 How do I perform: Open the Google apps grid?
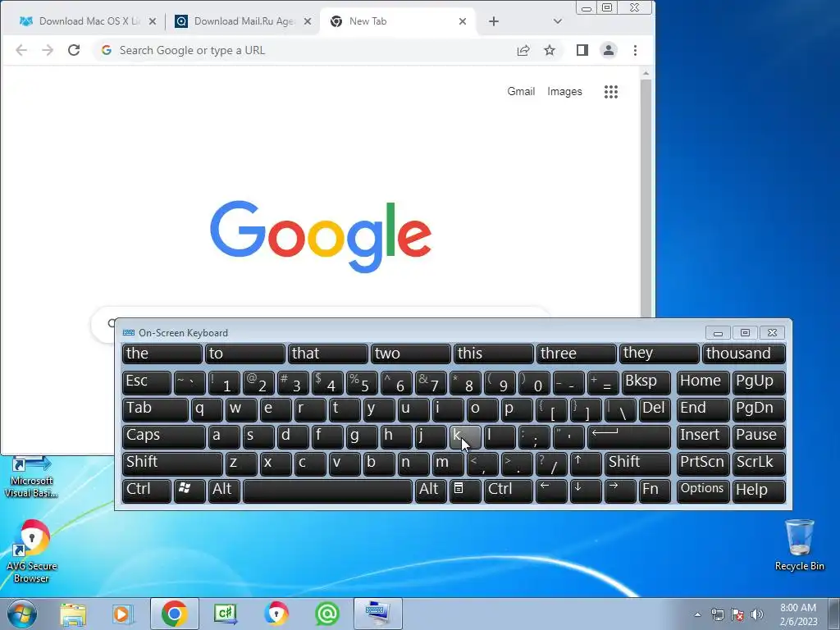point(611,92)
